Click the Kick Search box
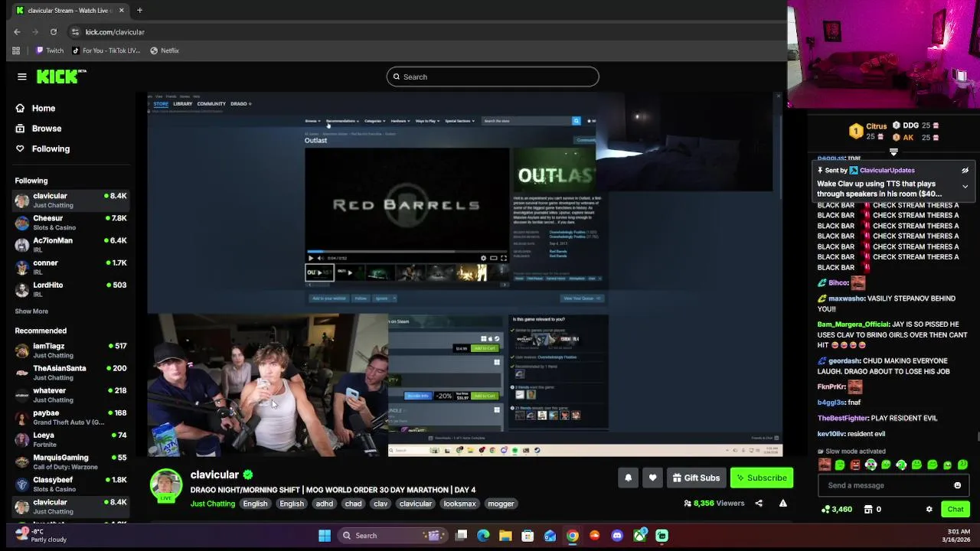 (492, 77)
